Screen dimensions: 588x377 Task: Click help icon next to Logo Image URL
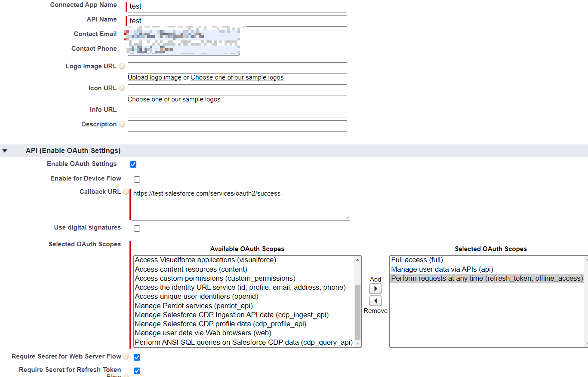point(122,67)
